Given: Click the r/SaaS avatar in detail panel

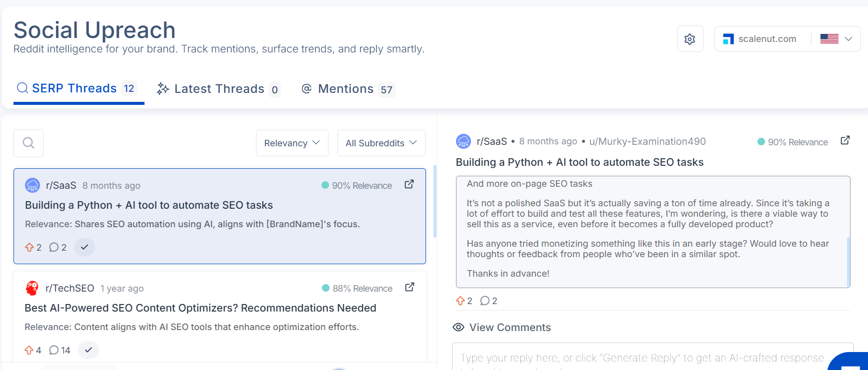Looking at the screenshot, I should point(463,141).
